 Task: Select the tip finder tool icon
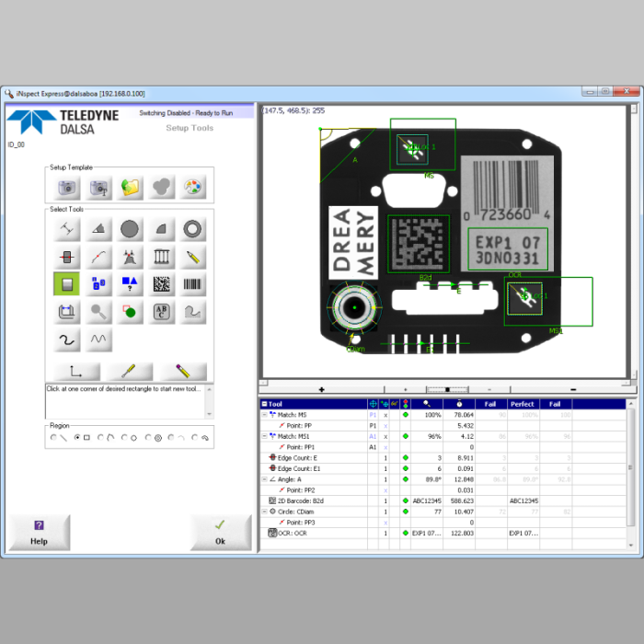click(x=130, y=257)
